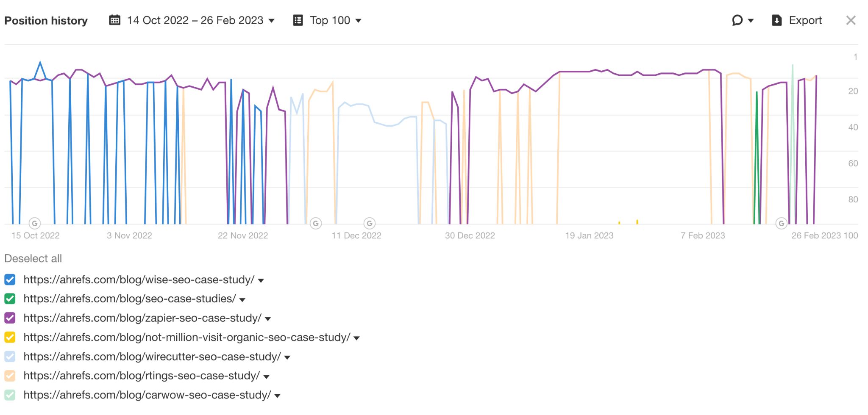
Task: Click the Deselect all link
Action: [33, 258]
